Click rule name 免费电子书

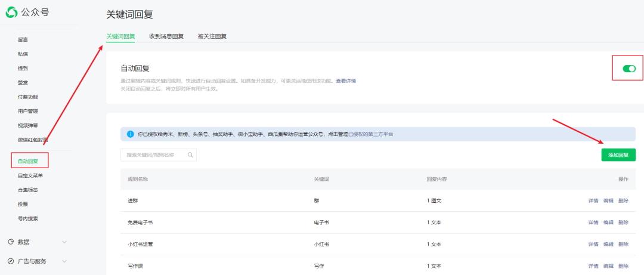tap(140, 223)
